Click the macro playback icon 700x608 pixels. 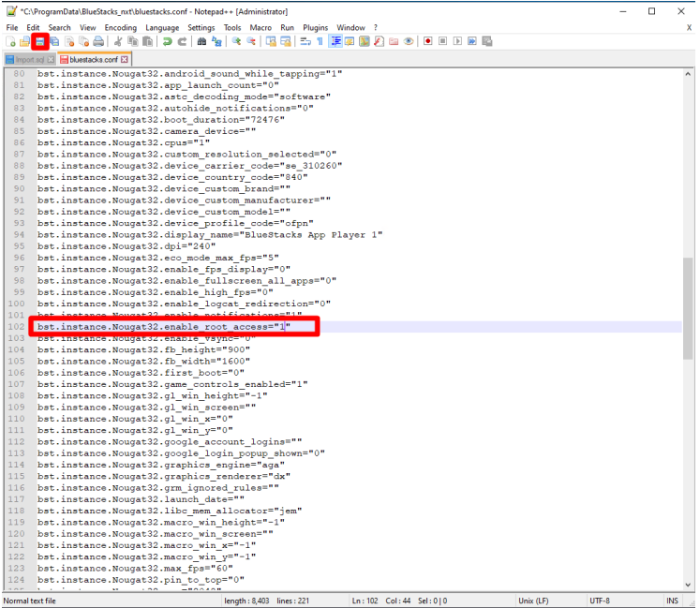click(457, 41)
